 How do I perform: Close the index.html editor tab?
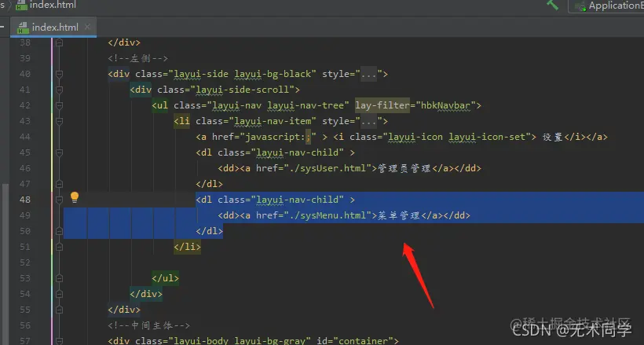(x=87, y=28)
